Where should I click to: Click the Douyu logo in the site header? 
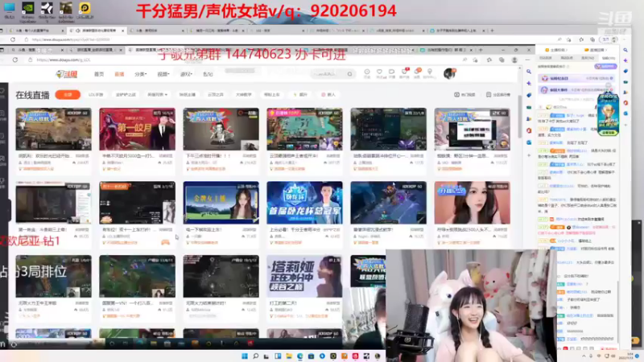tap(67, 74)
